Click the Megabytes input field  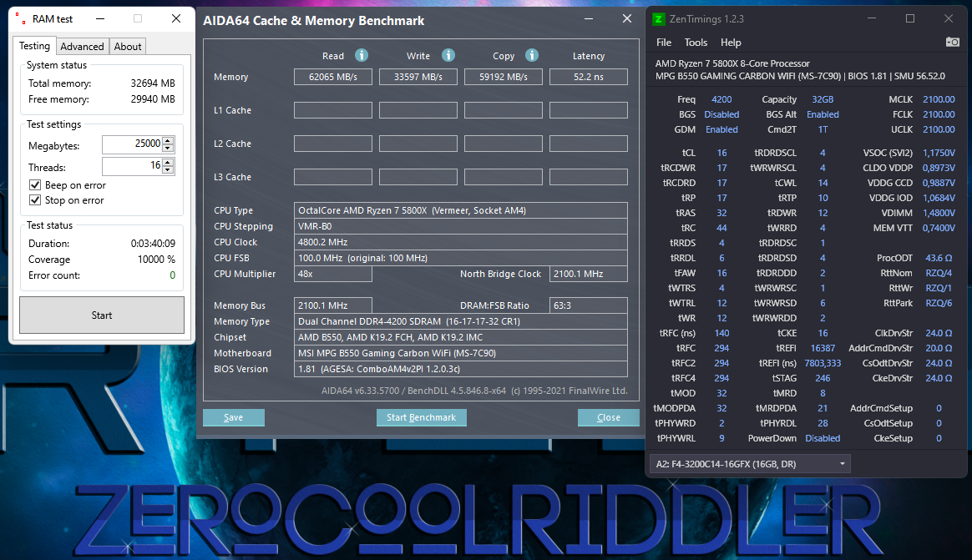pos(132,144)
